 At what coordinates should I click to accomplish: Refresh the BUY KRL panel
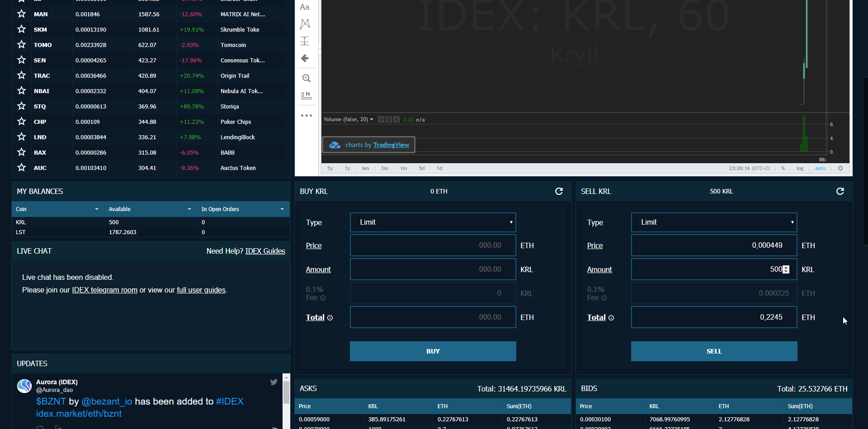(x=559, y=191)
